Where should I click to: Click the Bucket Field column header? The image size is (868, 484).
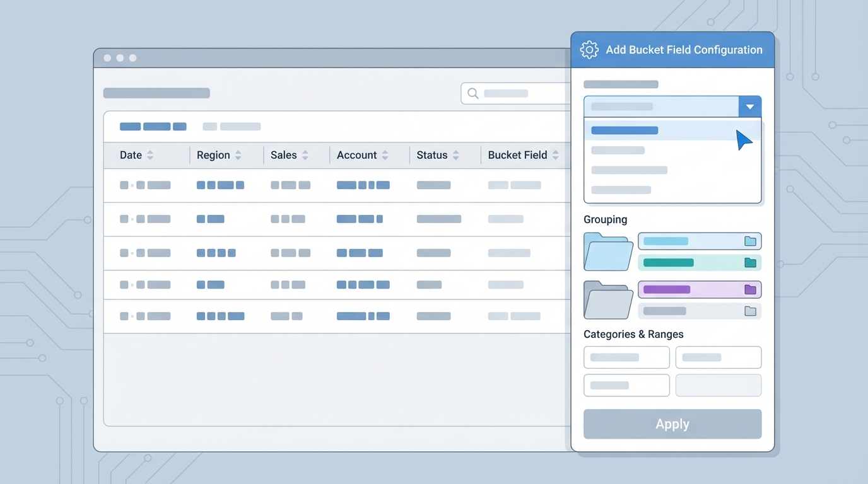coord(519,155)
